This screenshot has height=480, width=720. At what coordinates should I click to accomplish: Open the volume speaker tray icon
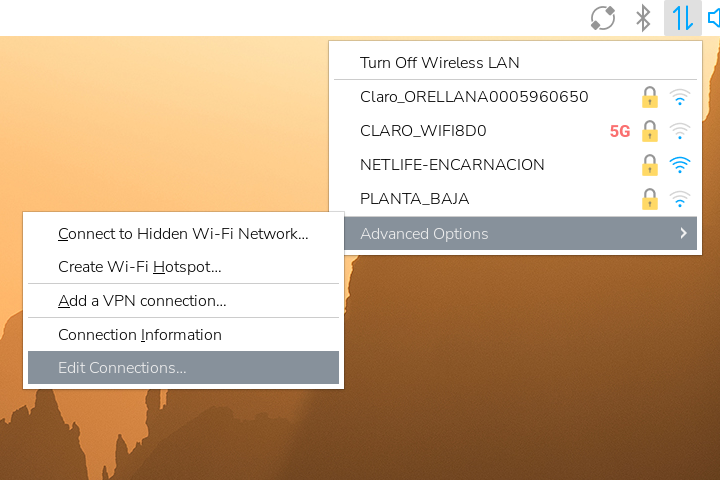(x=714, y=18)
